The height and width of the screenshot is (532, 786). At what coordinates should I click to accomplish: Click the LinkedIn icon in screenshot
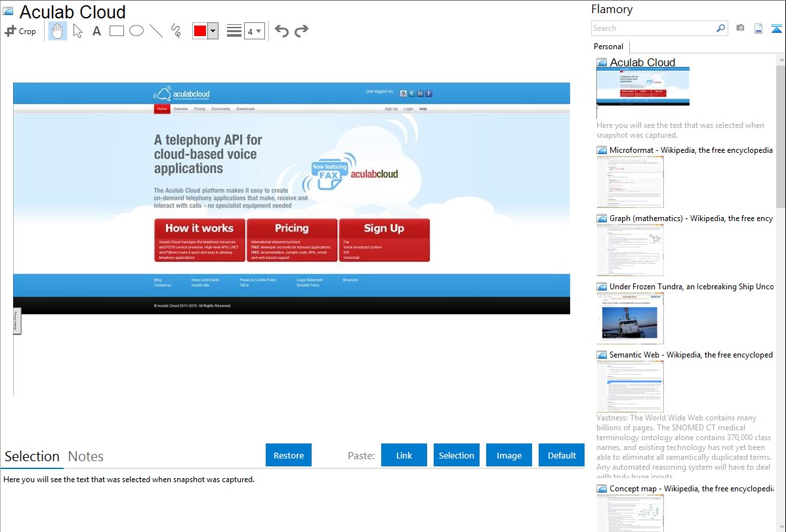(420, 93)
